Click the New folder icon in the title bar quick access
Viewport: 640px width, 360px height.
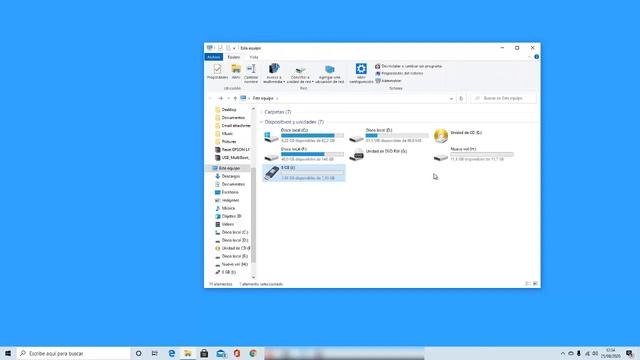(x=228, y=48)
